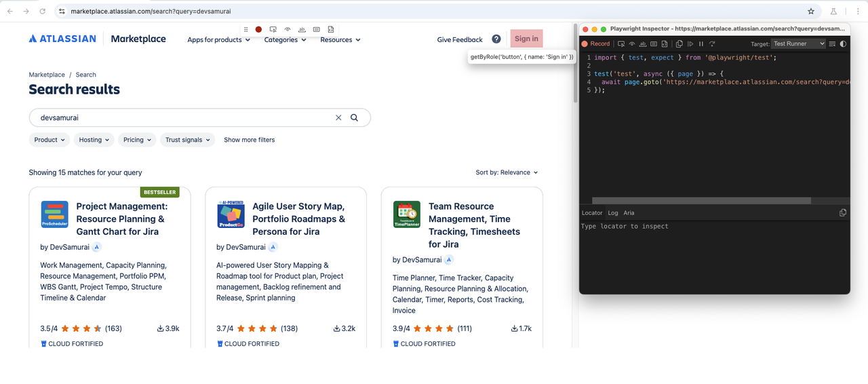Click the Marketplace header link
Viewport: 868px width, 384px height.
[138, 39]
